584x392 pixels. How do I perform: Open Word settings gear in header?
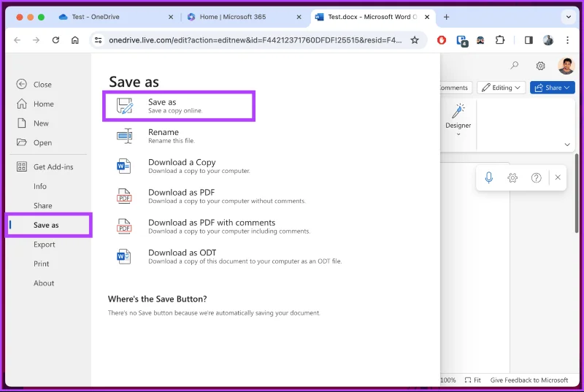tap(540, 66)
